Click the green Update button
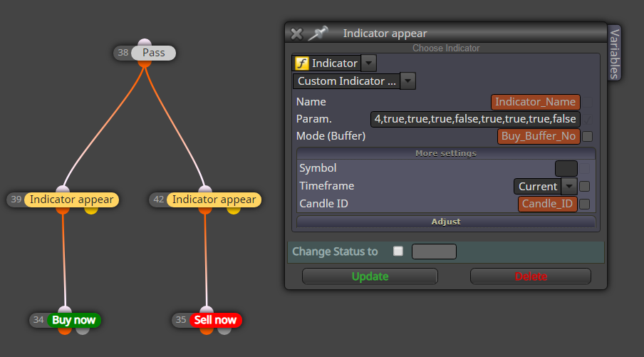This screenshot has width=644, height=357. tap(370, 276)
